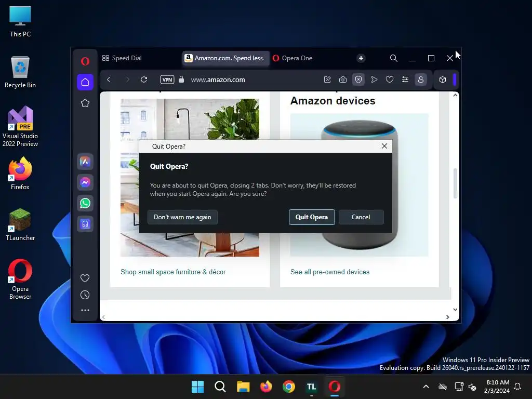The image size is (532, 399).
Task: Click the page vertical scrollbar thumb
Action: pyautogui.click(x=455, y=183)
